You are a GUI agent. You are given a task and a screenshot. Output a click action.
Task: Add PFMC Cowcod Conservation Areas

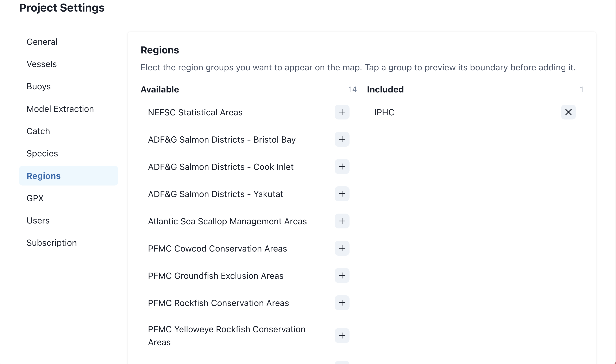pyautogui.click(x=342, y=248)
